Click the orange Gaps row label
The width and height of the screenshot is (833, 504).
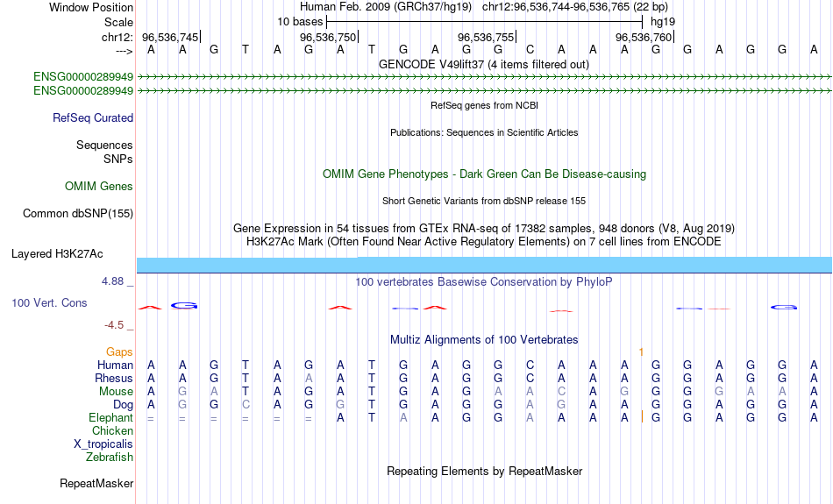[119, 352]
